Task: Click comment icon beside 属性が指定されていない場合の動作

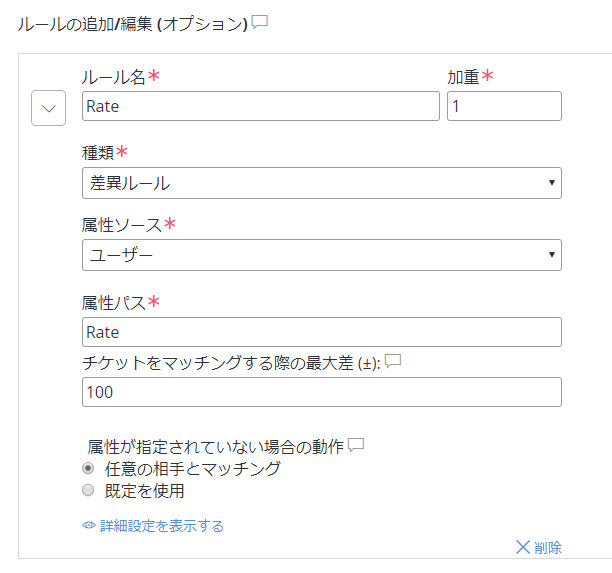Action: (x=355, y=444)
